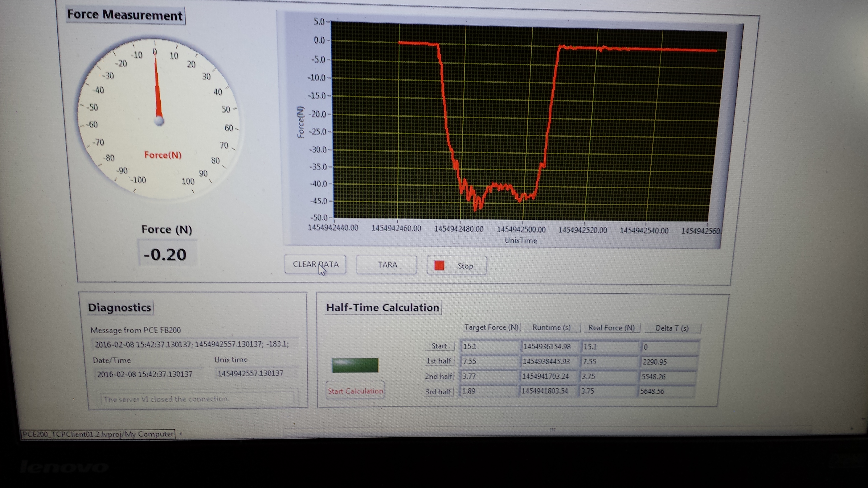
Task: Click the scroll left arrow beside project path
Action: click(x=181, y=434)
